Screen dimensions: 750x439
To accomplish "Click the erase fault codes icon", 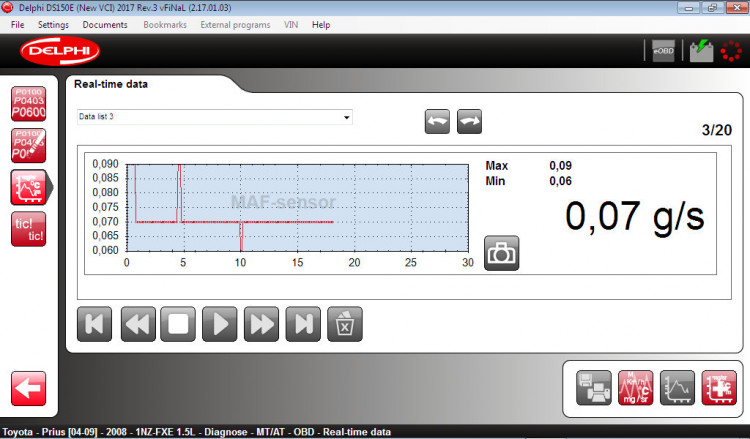I will point(28,146).
